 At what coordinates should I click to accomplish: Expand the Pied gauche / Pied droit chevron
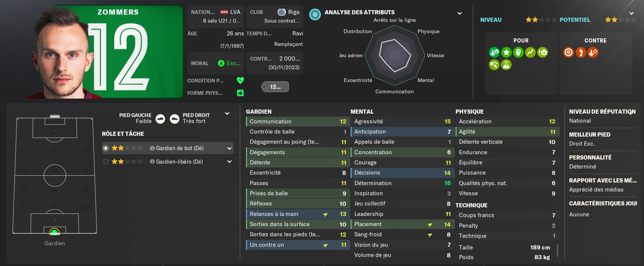click(x=227, y=113)
